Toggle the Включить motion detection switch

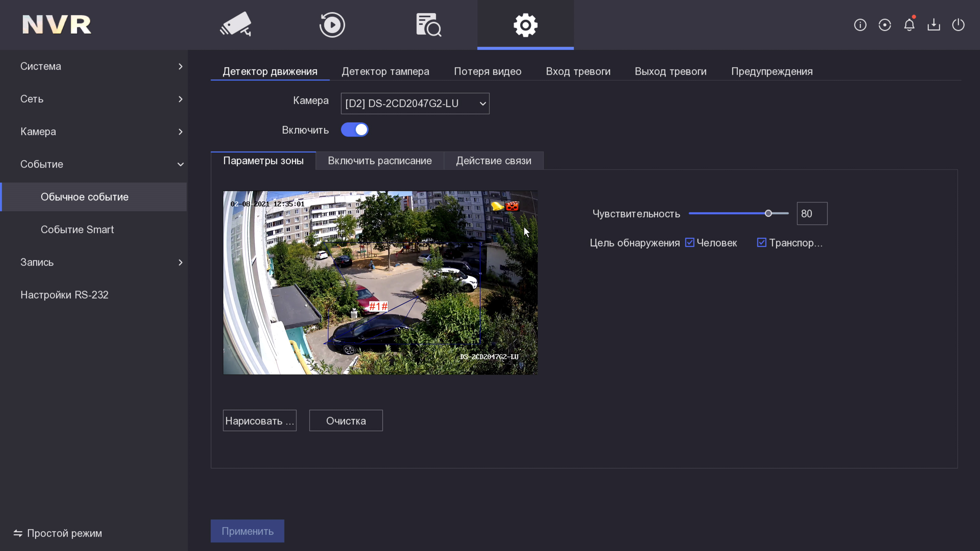click(x=354, y=130)
